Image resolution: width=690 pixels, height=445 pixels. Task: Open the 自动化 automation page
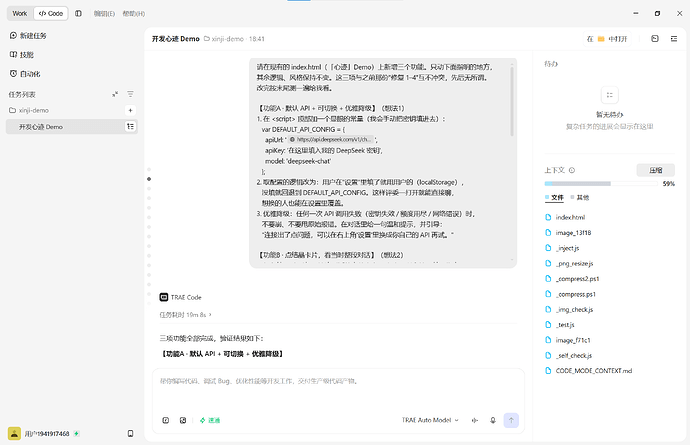[25, 74]
